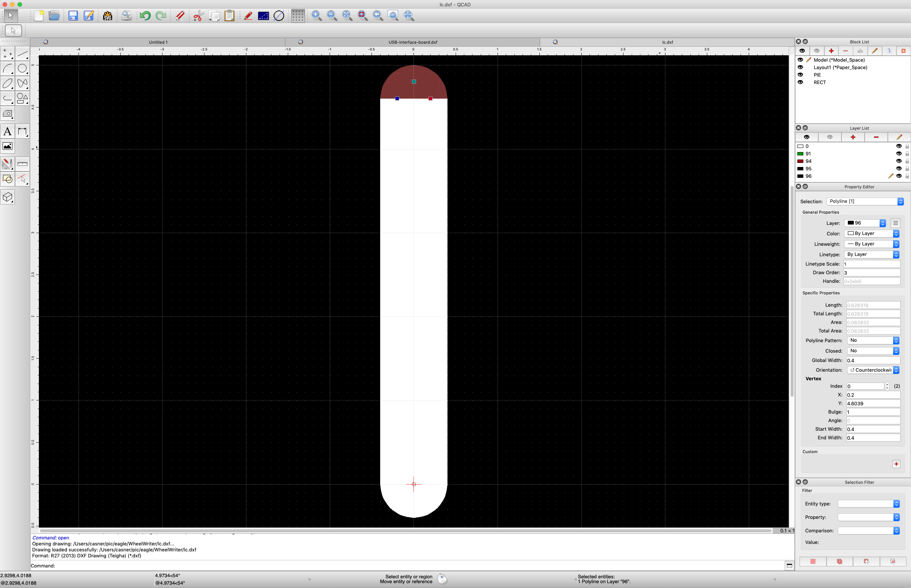Screen dimensions: 911x588
Task: Select the Text tool
Action: pyautogui.click(x=7, y=132)
